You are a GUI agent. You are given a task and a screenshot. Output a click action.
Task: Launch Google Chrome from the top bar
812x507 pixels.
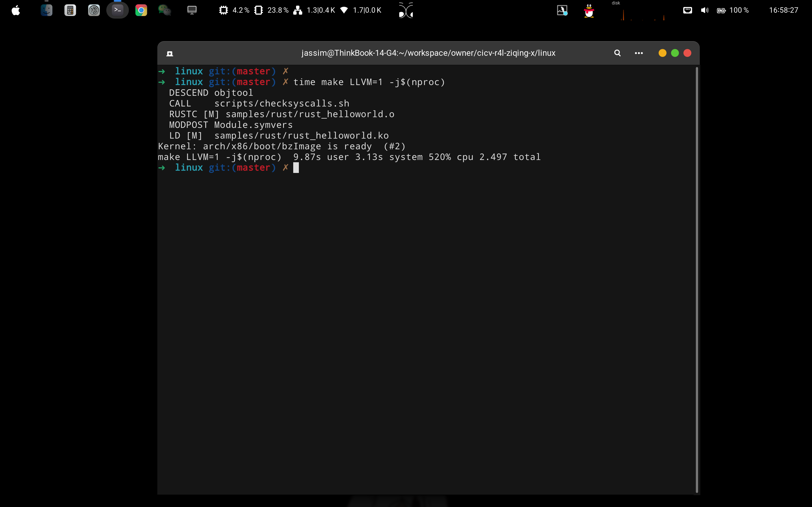click(x=141, y=10)
